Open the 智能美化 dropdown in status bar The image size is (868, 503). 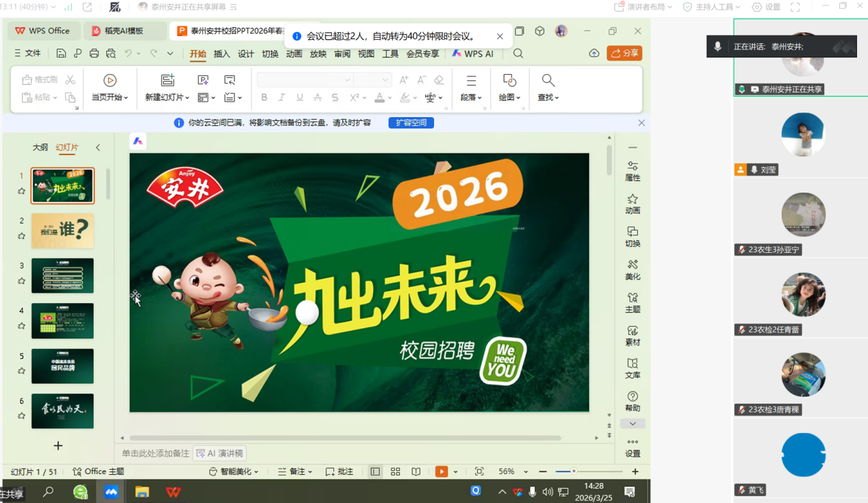[234, 471]
